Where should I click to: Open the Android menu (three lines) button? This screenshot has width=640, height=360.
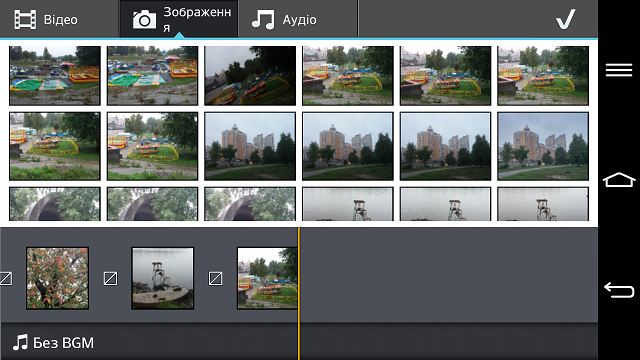pos(619,70)
